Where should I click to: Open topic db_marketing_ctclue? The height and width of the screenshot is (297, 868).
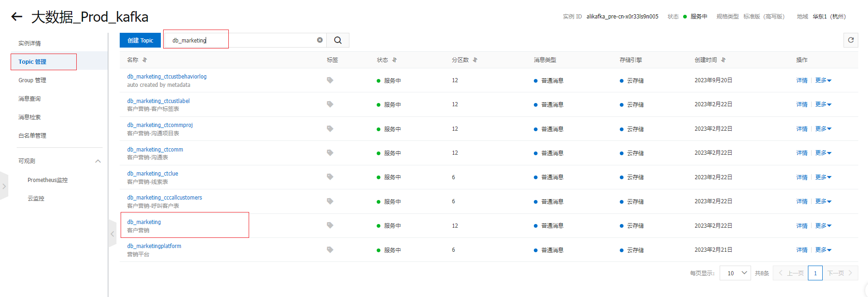pos(153,174)
